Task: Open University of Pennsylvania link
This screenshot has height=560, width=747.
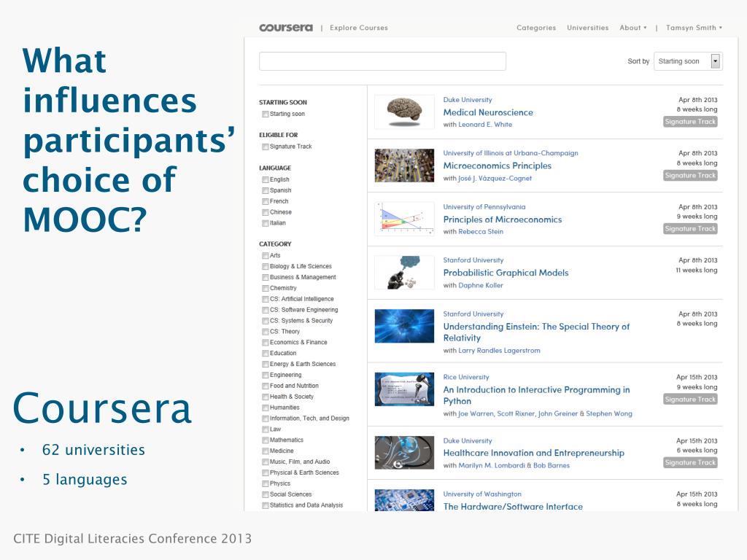Action: point(484,206)
